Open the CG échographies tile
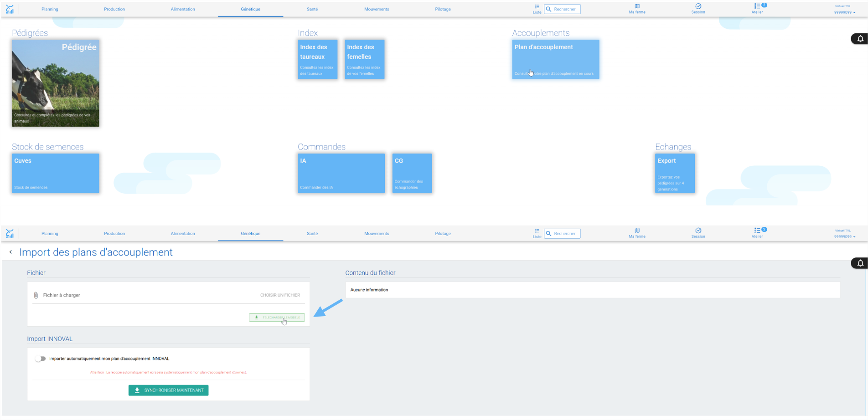The image size is (868, 420). (412, 173)
